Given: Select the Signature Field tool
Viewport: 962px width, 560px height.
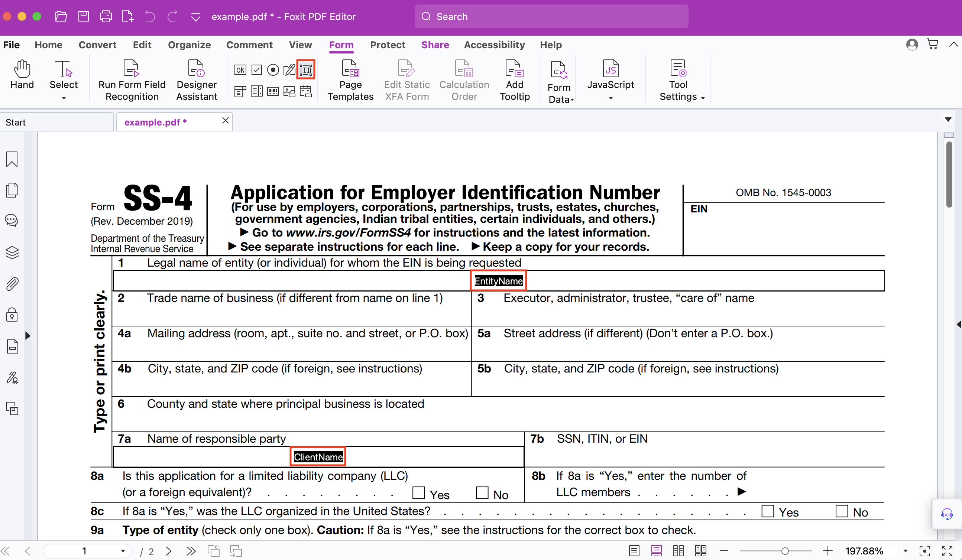Looking at the screenshot, I should tap(289, 70).
